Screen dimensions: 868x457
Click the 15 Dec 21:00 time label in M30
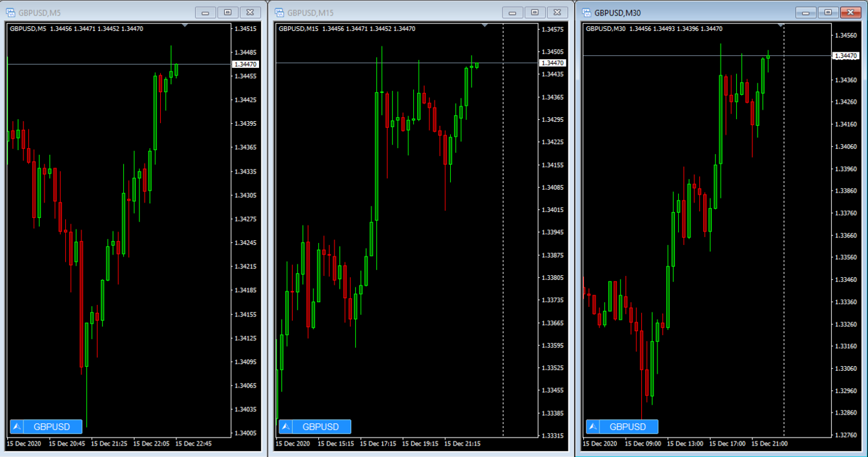click(x=770, y=444)
